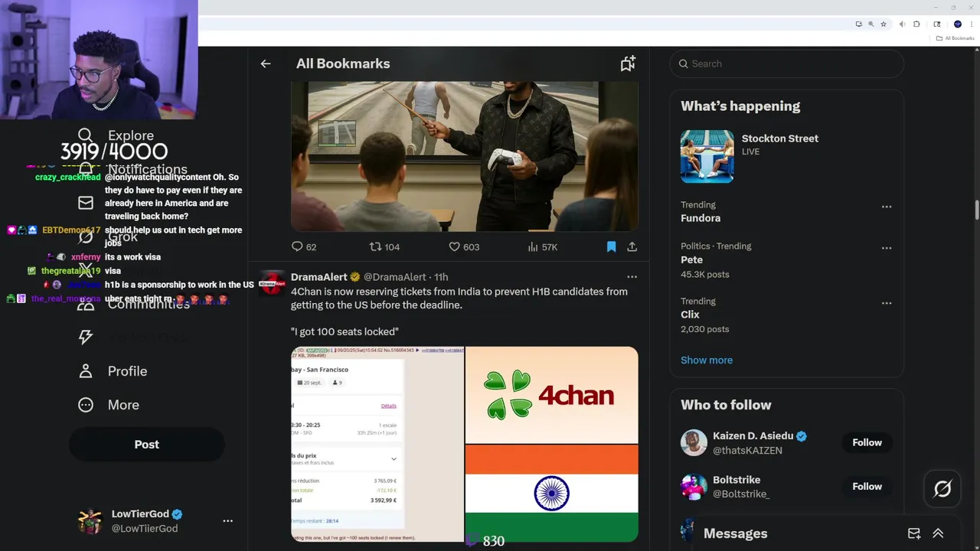Screen dimensions: 980x551
Task: Open the Chrome profile avatar
Action: (x=957, y=24)
